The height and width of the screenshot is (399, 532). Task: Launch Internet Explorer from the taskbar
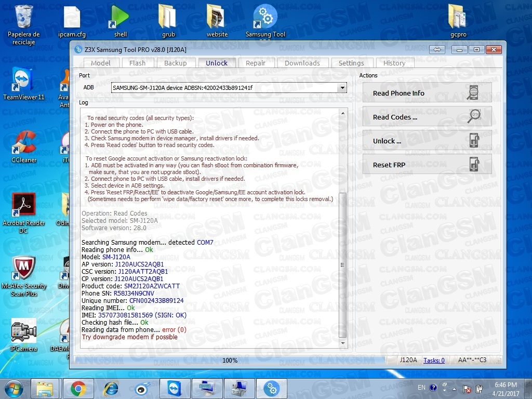pos(111,389)
